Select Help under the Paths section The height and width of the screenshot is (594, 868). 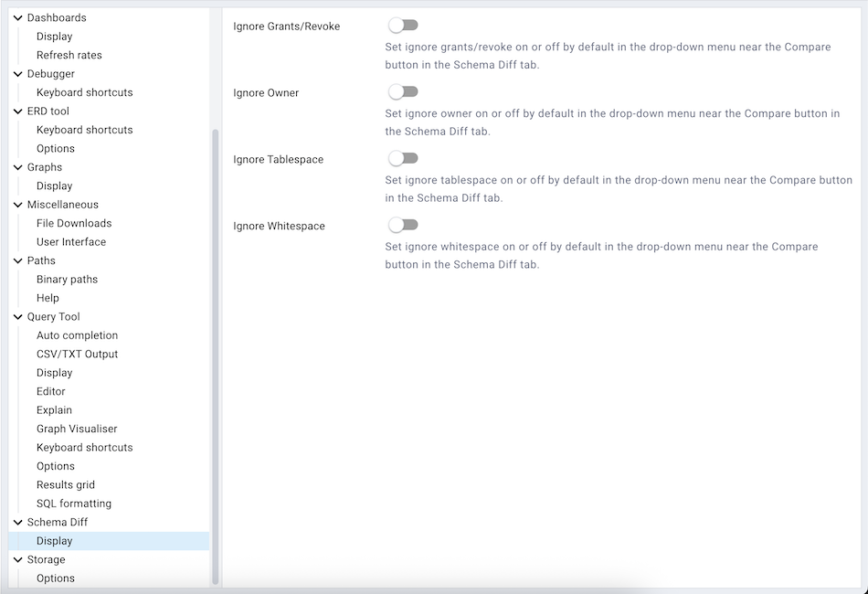(49, 298)
